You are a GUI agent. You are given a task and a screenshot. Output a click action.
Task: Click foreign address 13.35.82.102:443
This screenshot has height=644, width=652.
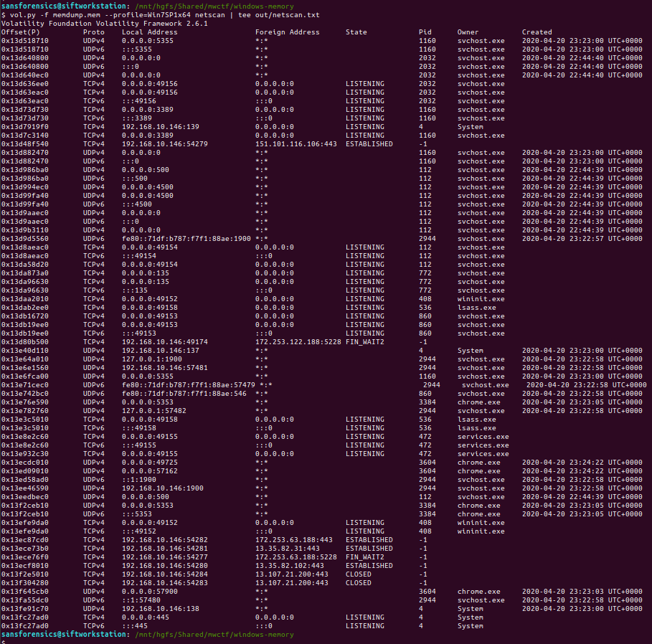pos(289,566)
